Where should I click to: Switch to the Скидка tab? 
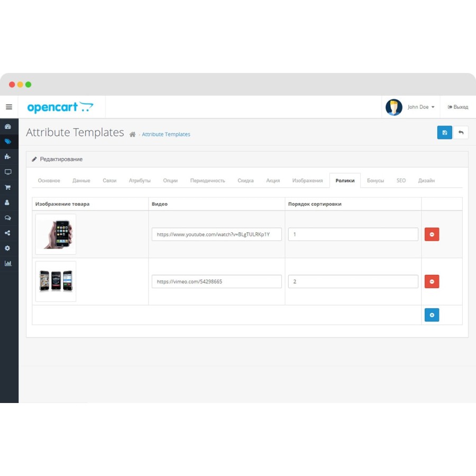click(x=245, y=181)
